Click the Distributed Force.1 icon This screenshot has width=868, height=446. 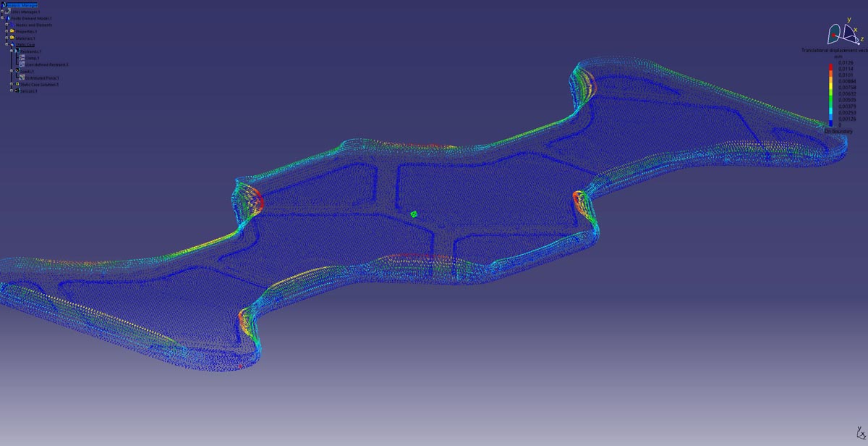click(22, 77)
